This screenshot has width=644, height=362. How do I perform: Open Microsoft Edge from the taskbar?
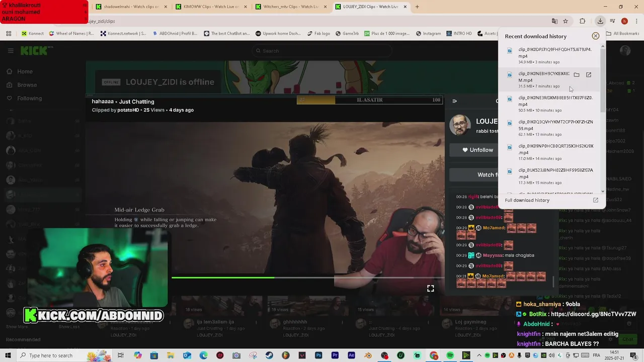pyautogui.click(x=203, y=355)
